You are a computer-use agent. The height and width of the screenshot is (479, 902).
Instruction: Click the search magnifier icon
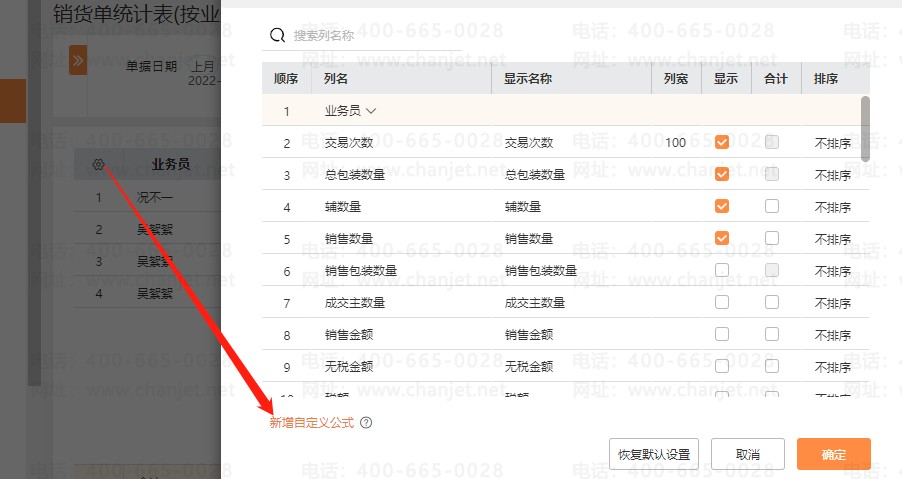pos(277,36)
